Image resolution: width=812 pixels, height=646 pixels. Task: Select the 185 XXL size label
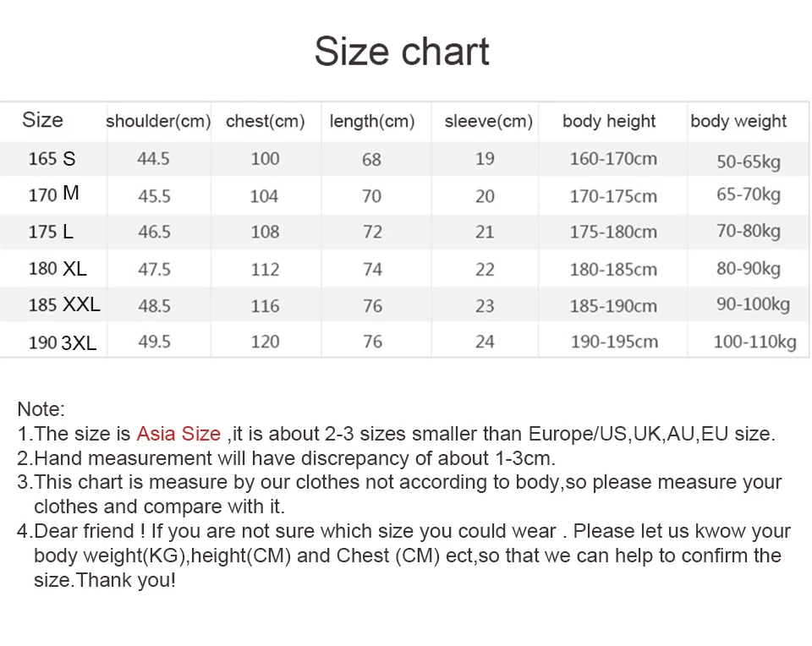(64, 305)
